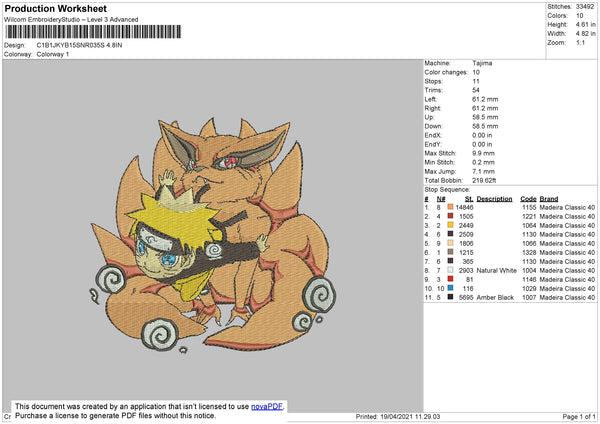Click the Amber Black swatch

click(450, 297)
